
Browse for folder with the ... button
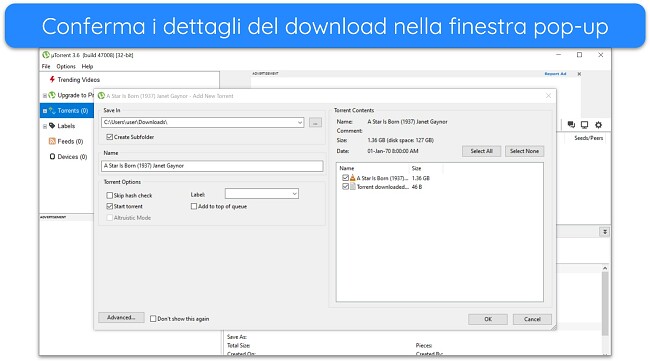315,122
